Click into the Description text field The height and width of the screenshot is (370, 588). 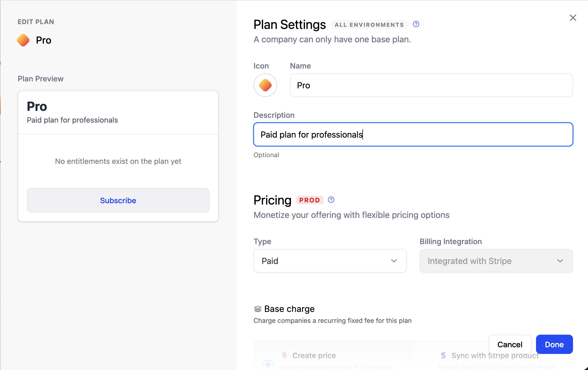click(413, 134)
